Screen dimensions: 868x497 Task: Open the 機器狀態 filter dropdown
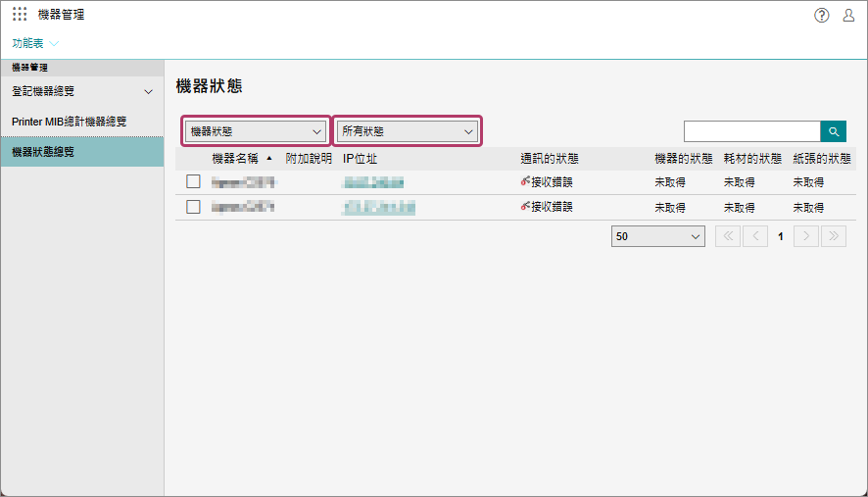point(256,130)
